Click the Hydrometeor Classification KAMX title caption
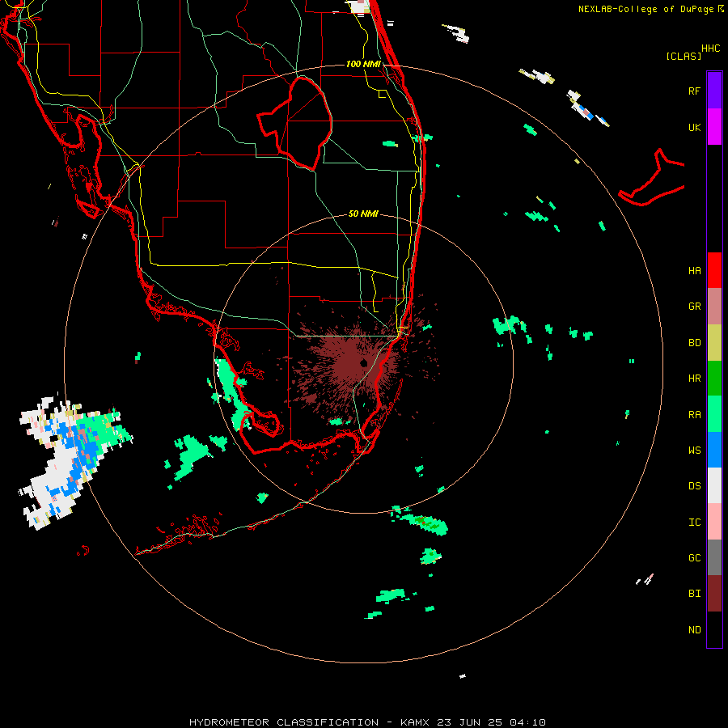728x728 pixels. click(x=367, y=722)
